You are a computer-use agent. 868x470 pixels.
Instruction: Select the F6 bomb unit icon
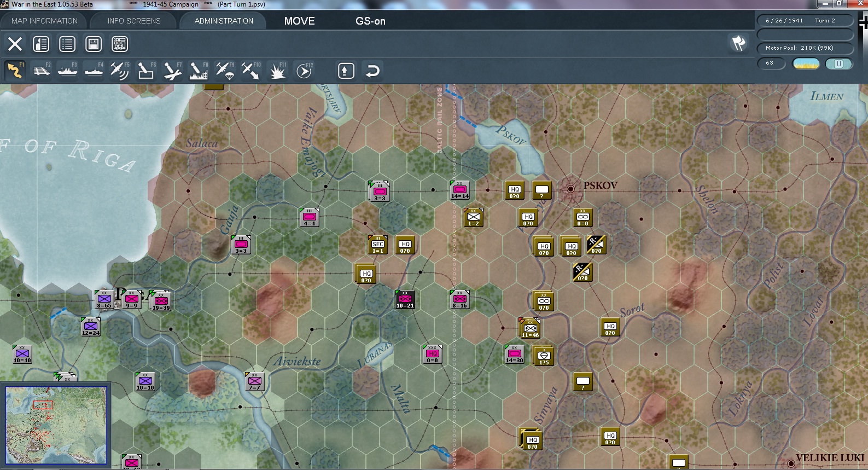pos(146,71)
